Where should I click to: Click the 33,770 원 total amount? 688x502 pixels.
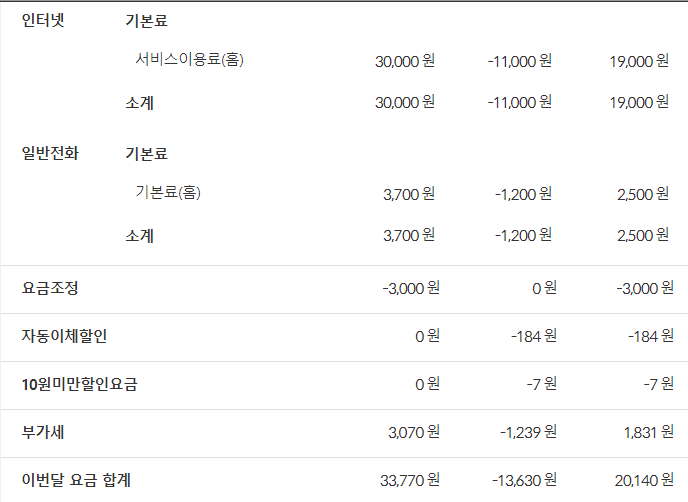(409, 480)
